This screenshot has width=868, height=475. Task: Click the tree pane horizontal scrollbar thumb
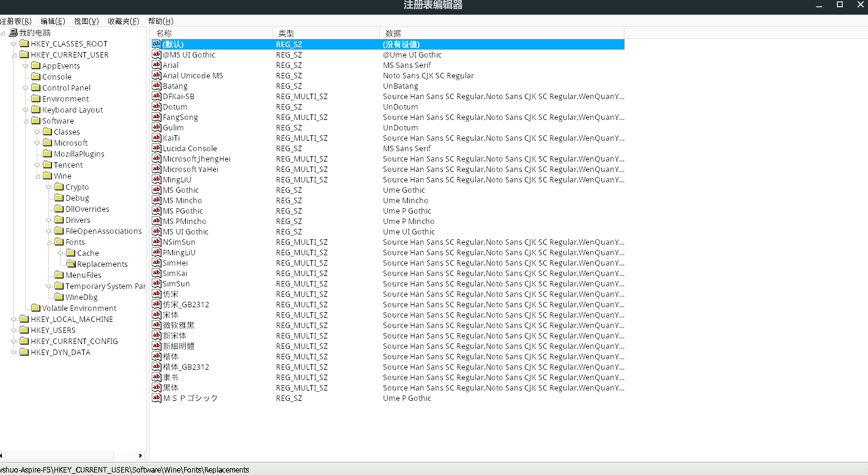click(59, 456)
